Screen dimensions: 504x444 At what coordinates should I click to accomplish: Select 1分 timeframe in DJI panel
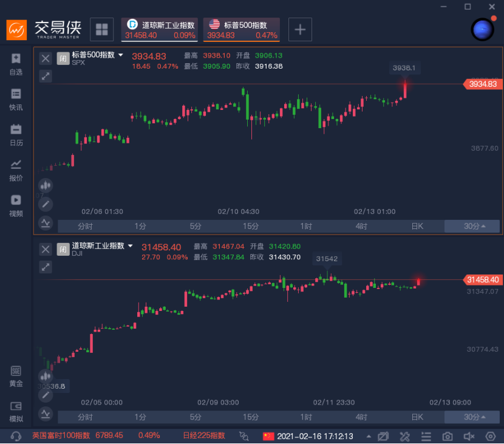pos(140,417)
